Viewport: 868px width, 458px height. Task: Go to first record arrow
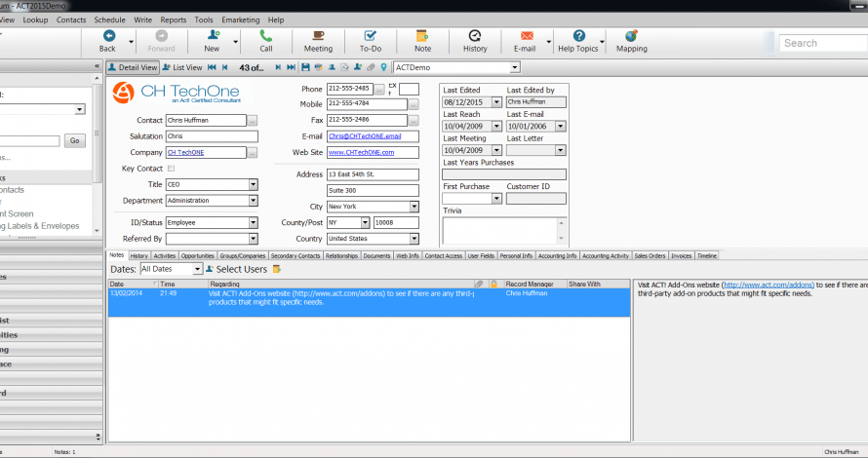[x=212, y=67]
